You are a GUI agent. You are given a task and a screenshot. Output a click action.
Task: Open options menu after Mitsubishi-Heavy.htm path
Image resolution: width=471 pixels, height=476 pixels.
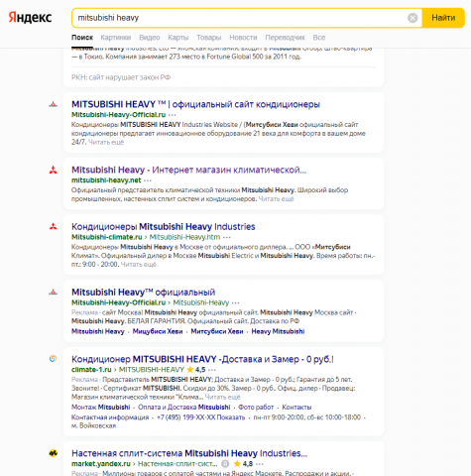point(227,237)
